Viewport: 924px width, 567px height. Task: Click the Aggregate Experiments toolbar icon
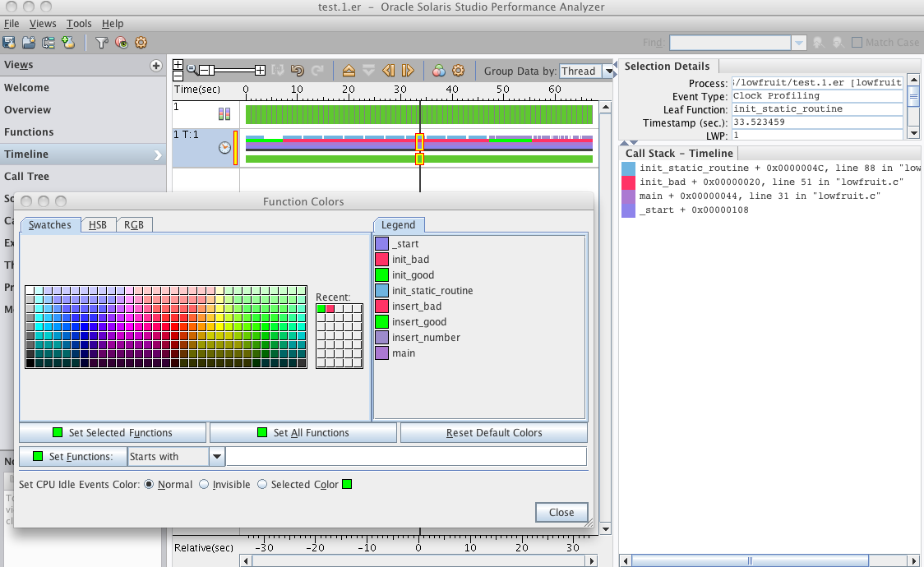tap(68, 43)
